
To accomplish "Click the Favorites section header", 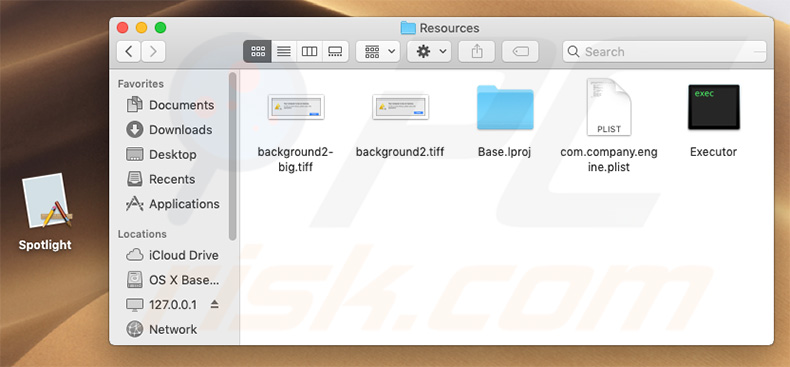I will [x=141, y=84].
